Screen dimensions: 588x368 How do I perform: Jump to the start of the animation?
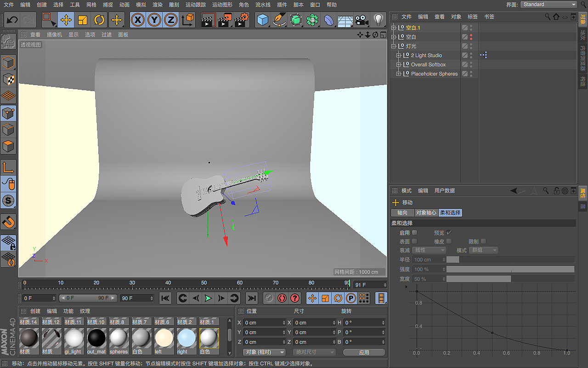point(165,298)
